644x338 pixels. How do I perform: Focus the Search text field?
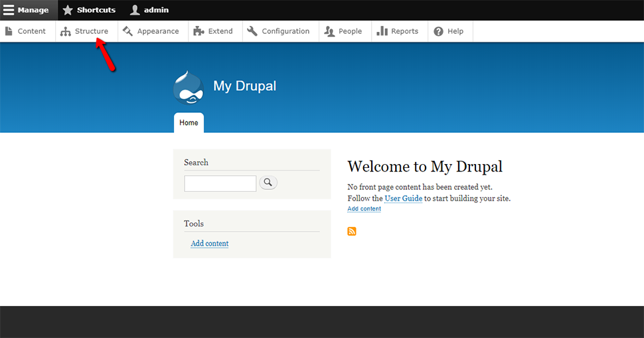220,183
